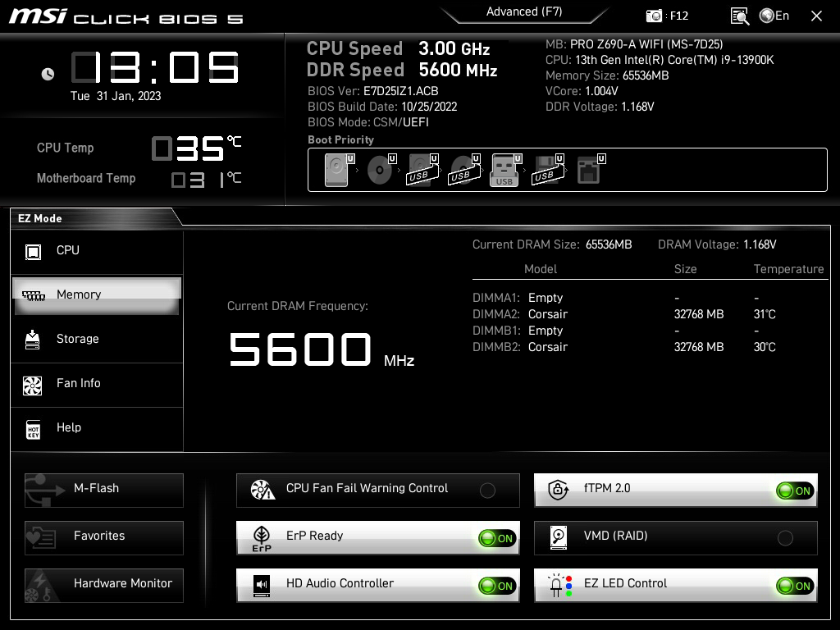Toggle CPU Fan Fail Warning Control switch
840x630 pixels.
click(487, 491)
